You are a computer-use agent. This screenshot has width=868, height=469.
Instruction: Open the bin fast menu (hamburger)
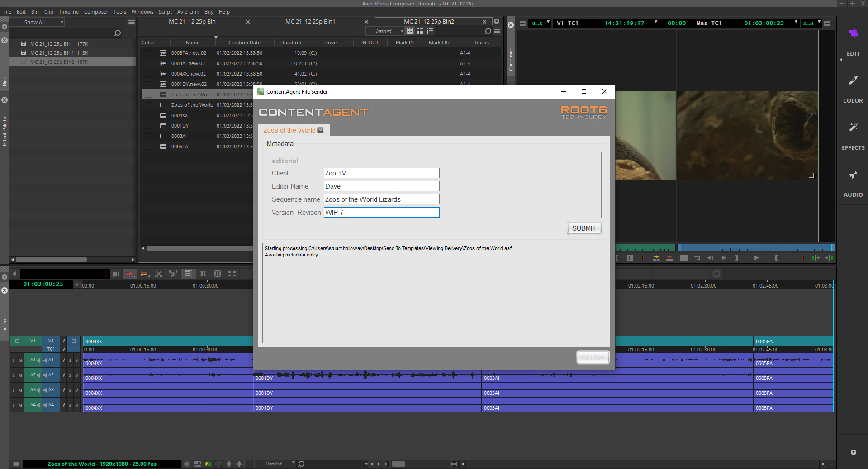point(497,31)
